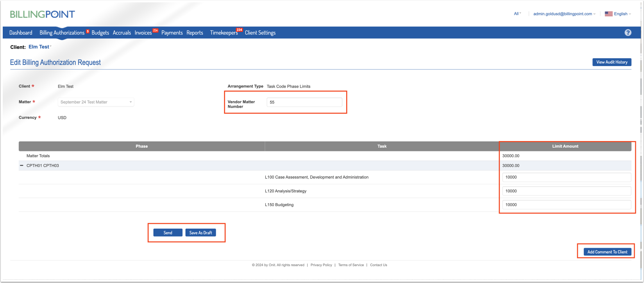Click the Phase column header
The height and width of the screenshot is (283, 644).
click(x=141, y=146)
